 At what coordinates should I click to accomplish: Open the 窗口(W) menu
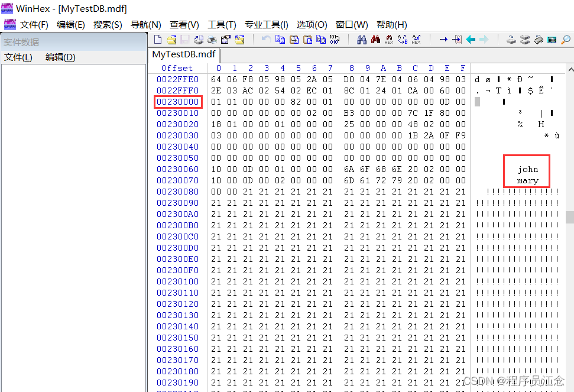click(352, 24)
